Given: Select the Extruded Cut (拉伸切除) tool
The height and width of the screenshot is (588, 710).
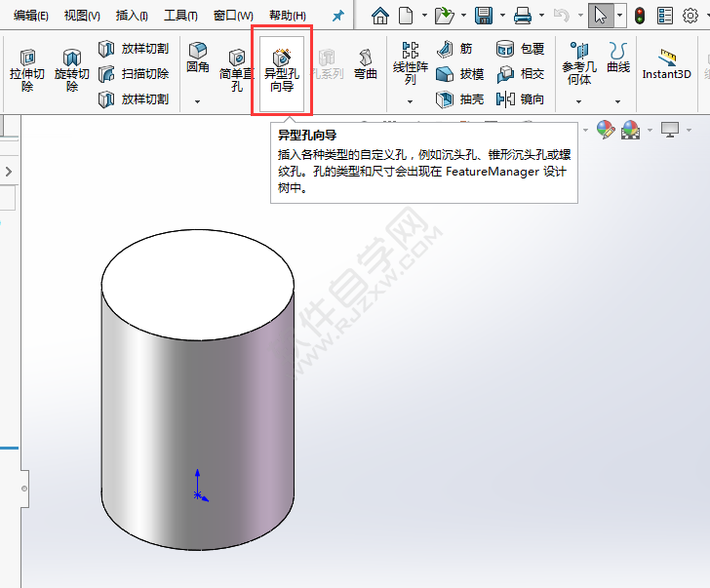Looking at the screenshot, I should pos(27,70).
